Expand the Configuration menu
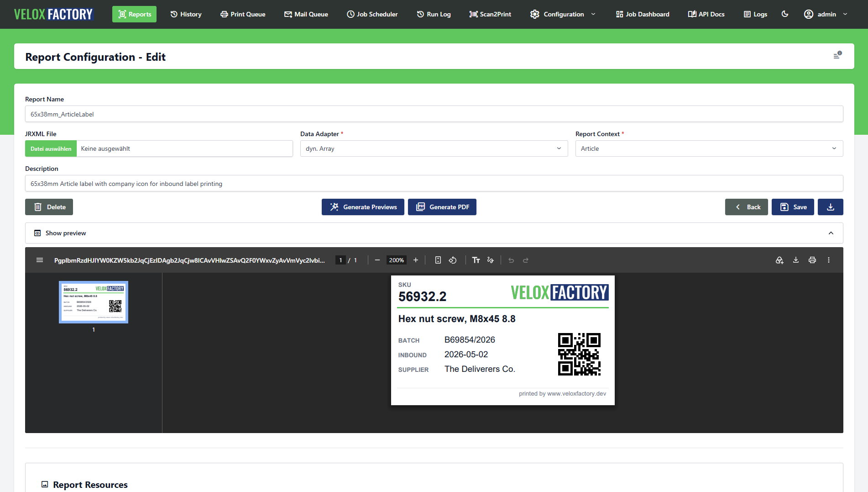Screen dimensions: 868x492 563,14
